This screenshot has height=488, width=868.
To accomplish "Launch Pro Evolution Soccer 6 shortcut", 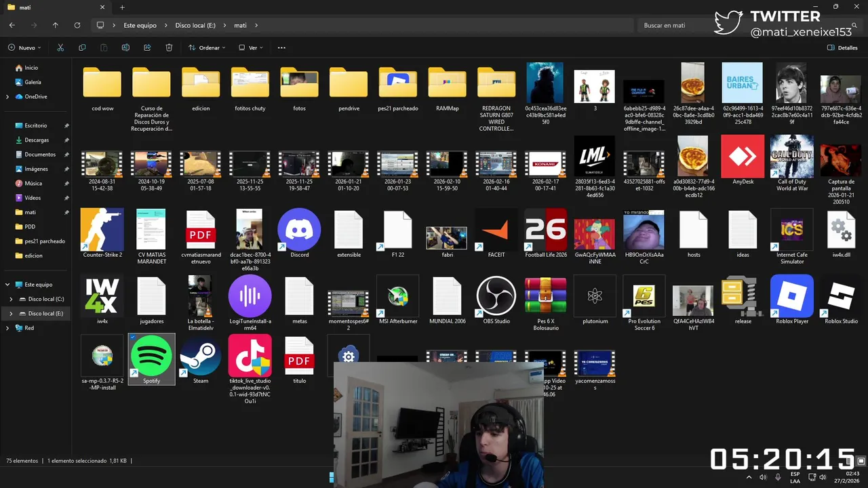I will pyautogui.click(x=644, y=296).
